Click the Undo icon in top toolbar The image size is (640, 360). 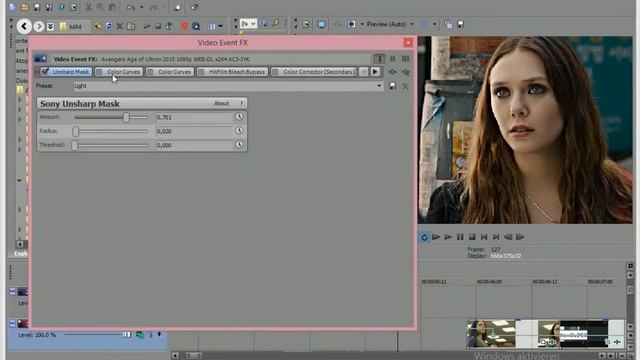coord(131,7)
